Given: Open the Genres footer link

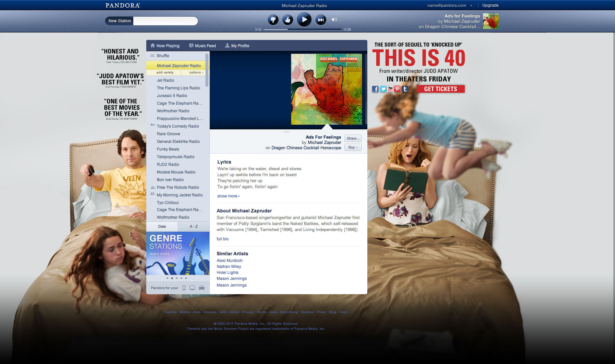Looking at the screenshot, I should (171, 312).
